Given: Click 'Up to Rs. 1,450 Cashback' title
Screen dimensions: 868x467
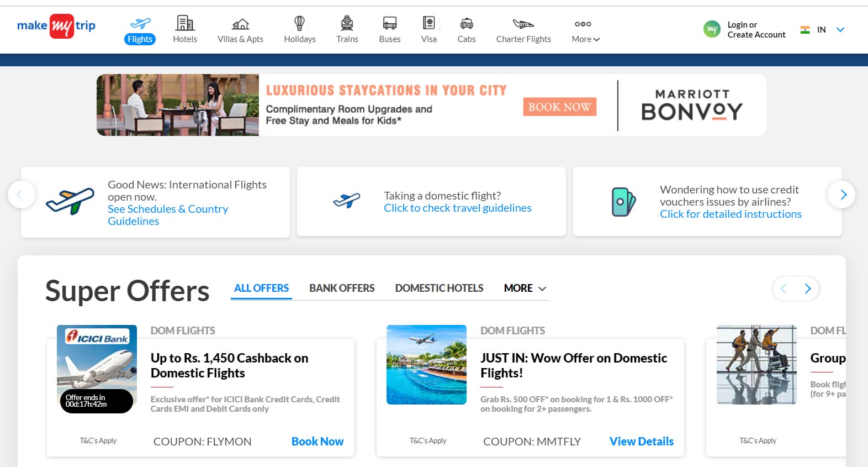Looking at the screenshot, I should point(229,365).
